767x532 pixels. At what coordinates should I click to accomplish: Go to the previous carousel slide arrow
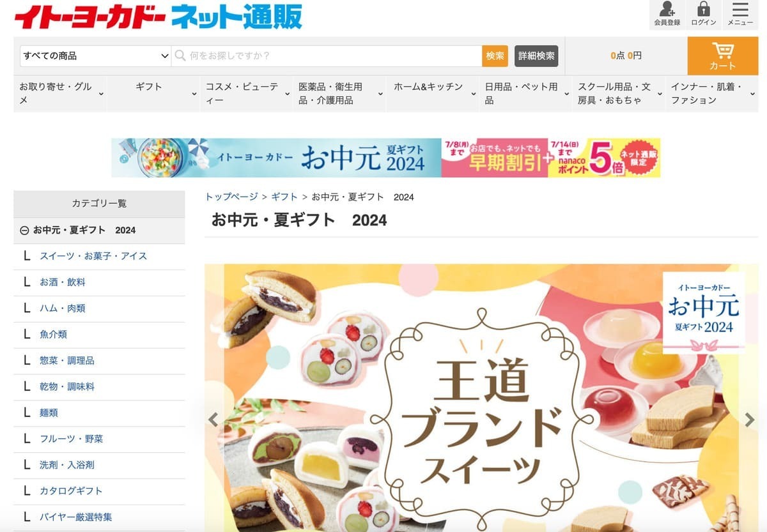(x=213, y=420)
